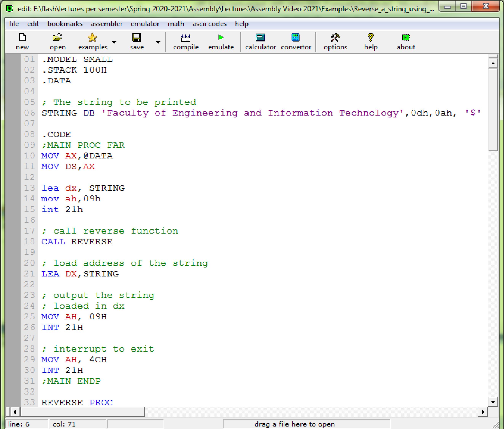Viewport: 504px width, 429px height.
Task: Click the 'CALL REVERSE' instruction
Action: click(x=77, y=242)
